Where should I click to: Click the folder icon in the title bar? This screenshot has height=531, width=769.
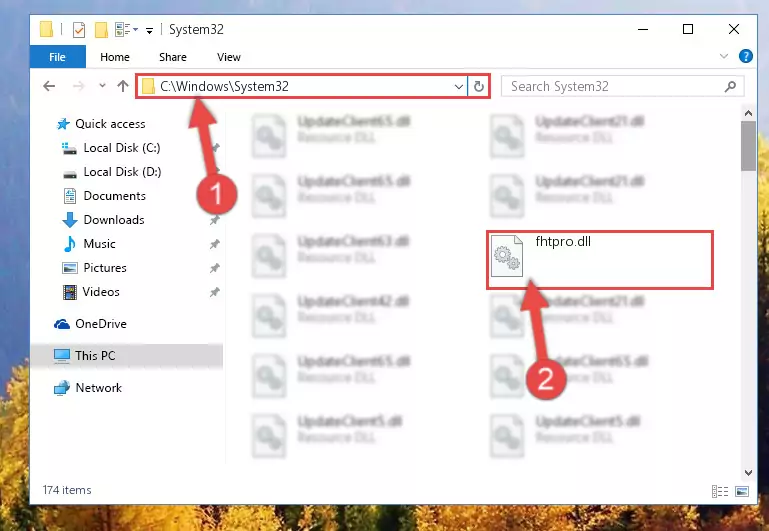(x=46, y=29)
